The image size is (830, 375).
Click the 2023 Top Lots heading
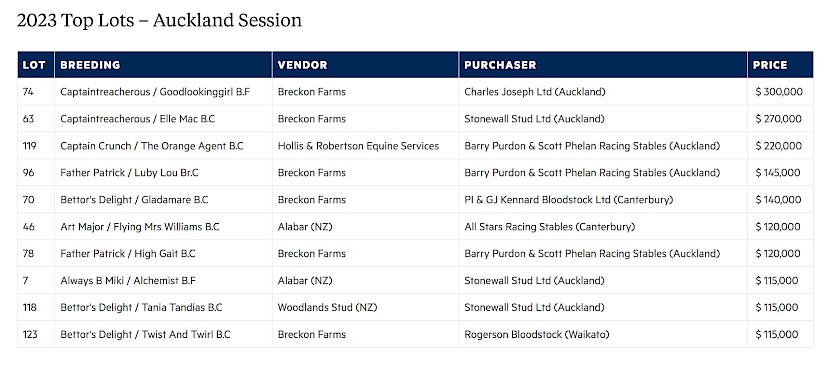pos(159,20)
